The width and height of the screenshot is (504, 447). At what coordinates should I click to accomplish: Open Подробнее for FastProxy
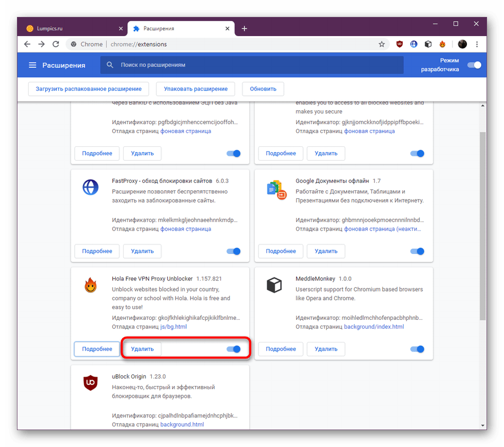[97, 251]
